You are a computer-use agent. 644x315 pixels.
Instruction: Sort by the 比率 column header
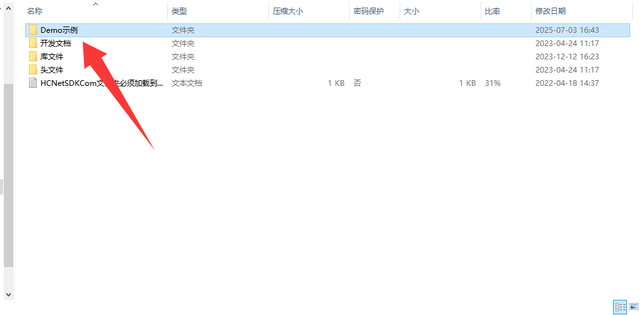pos(492,11)
